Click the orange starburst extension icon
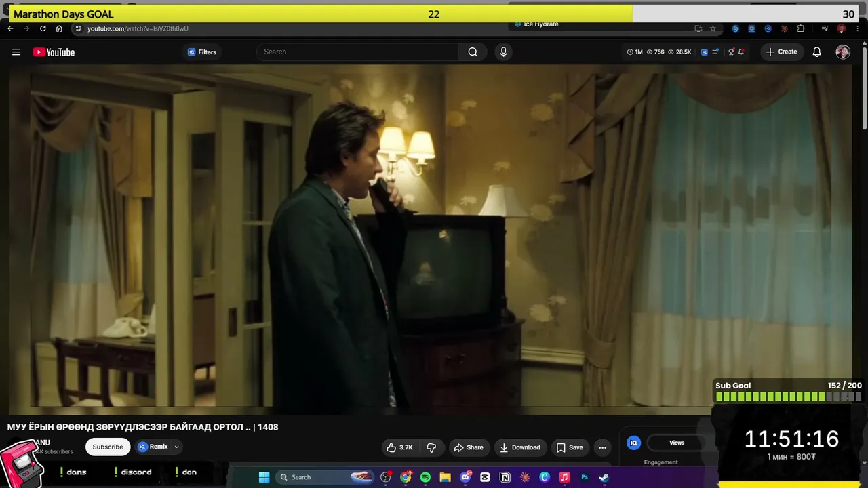 [785, 28]
